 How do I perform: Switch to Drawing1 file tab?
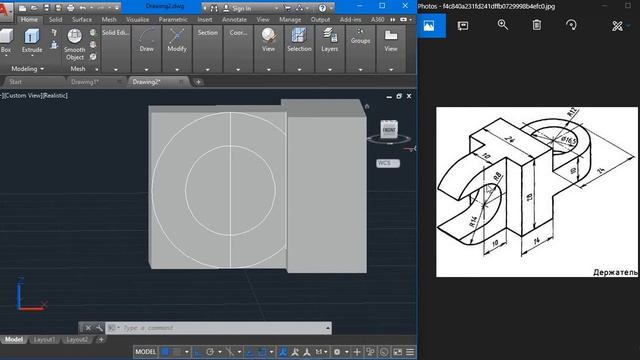[x=85, y=82]
